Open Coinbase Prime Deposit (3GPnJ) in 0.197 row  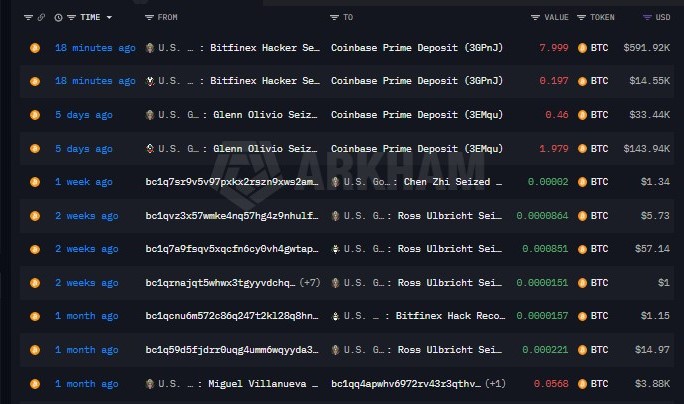coord(417,81)
